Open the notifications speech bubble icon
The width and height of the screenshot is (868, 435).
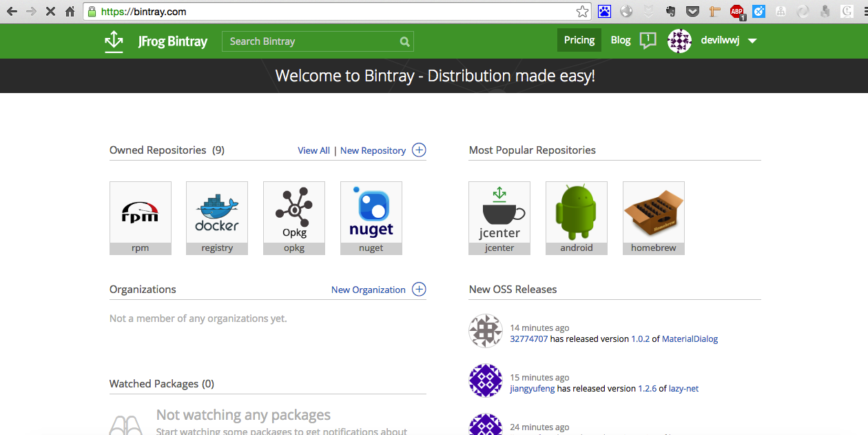pyautogui.click(x=648, y=41)
